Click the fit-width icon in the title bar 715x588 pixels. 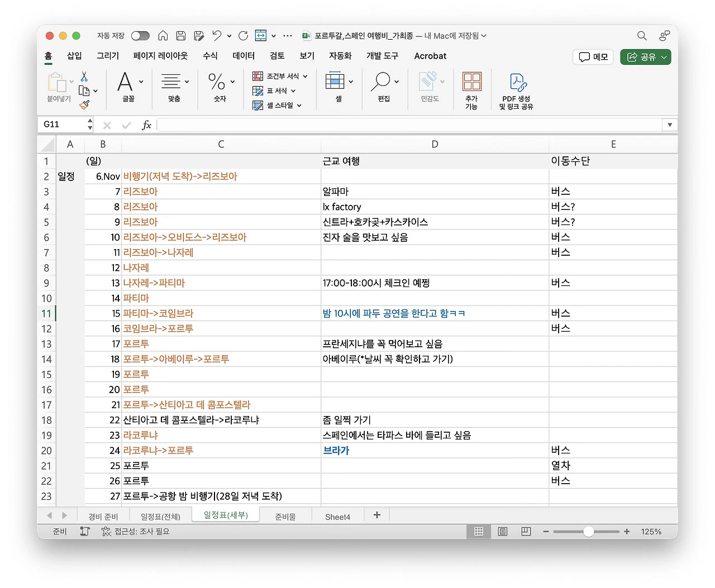click(261, 36)
